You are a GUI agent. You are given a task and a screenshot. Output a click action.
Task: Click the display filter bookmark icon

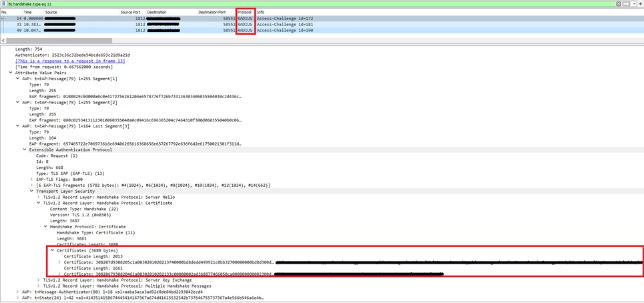4,3
